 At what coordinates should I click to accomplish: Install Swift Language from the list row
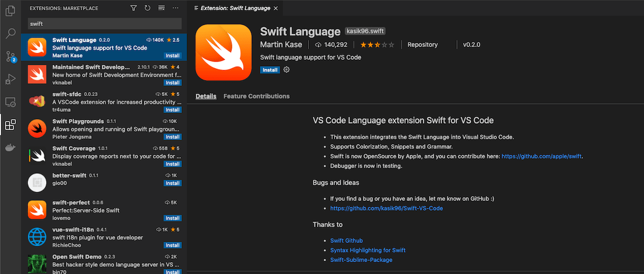point(172,55)
